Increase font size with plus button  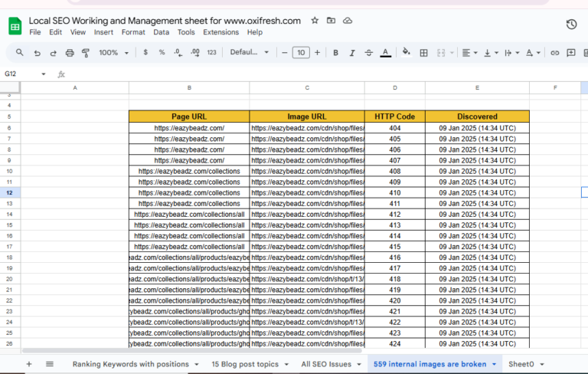pyautogui.click(x=317, y=53)
